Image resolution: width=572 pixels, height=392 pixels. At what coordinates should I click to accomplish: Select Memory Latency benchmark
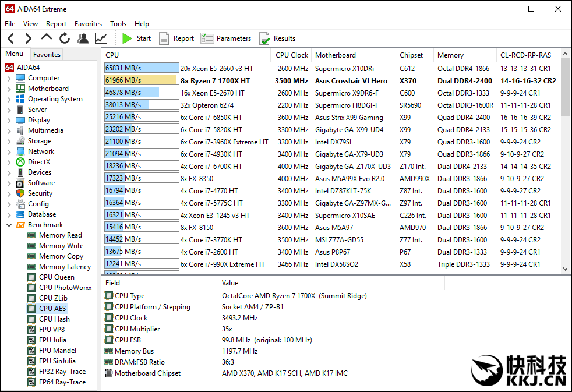[x=65, y=267]
